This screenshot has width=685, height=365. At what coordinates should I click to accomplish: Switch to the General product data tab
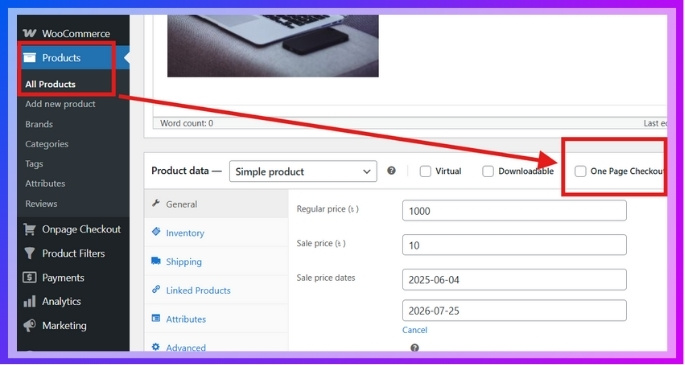tap(216, 204)
